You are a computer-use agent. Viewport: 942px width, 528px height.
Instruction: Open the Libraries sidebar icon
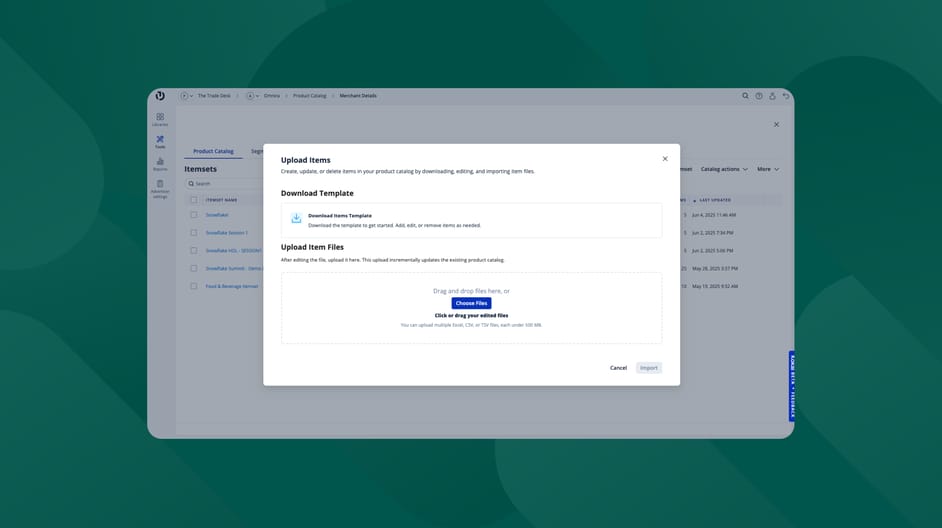[x=160, y=119]
